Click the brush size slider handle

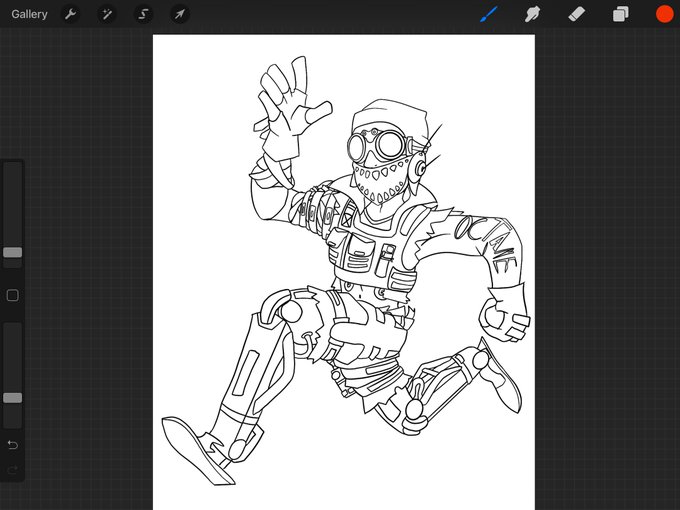pos(13,252)
